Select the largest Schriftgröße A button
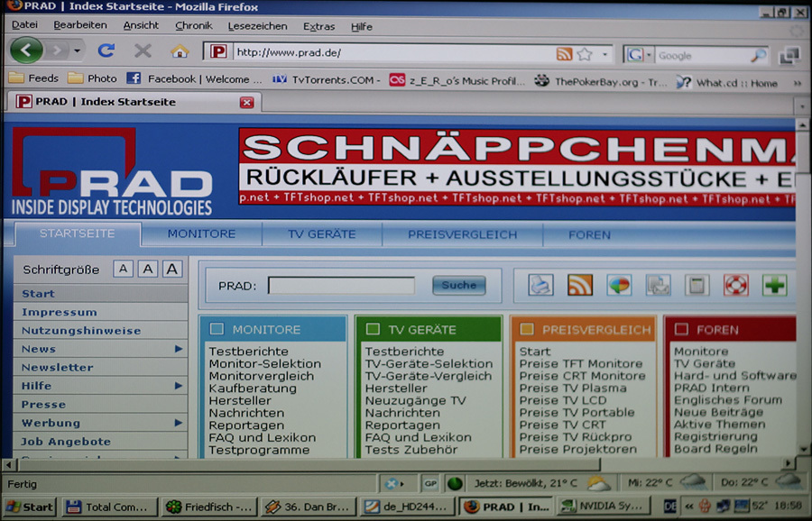This screenshot has height=521, width=812. point(172,269)
